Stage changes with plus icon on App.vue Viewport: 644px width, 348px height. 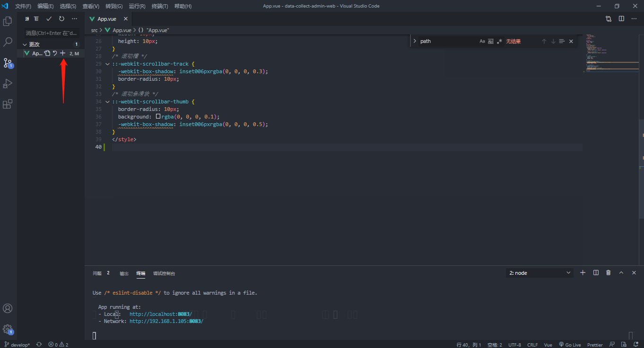[x=62, y=53]
